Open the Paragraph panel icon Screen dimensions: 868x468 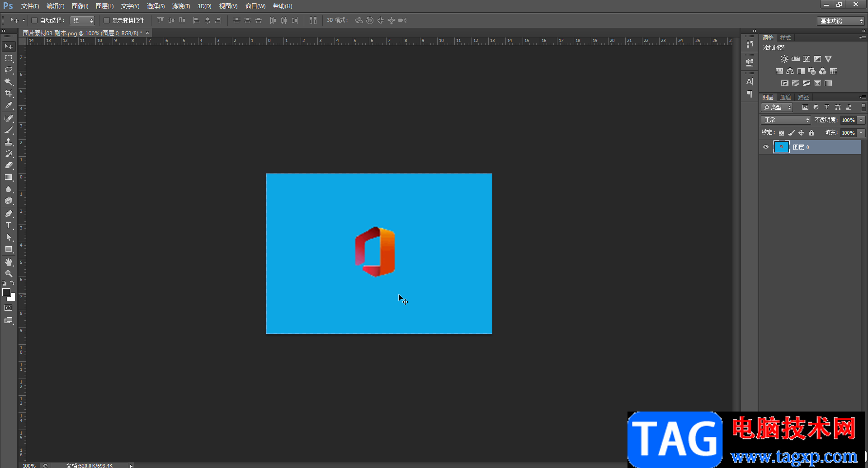pyautogui.click(x=750, y=94)
